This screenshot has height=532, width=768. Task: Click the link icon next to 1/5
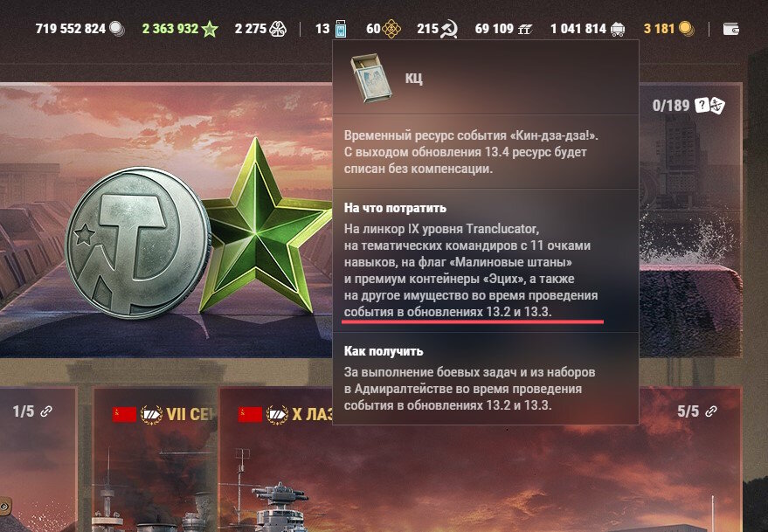46,411
